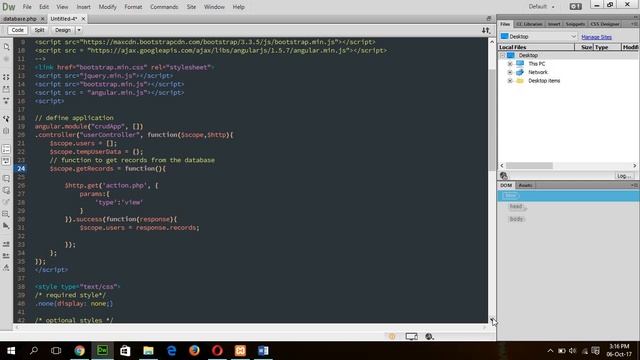Click the Format Source Code icon

6,268
